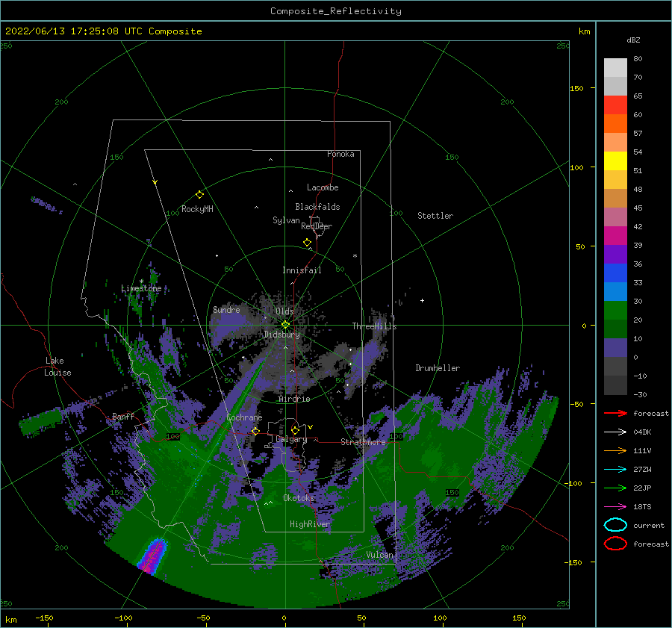
Task: Click the light gray 70-80 dBZ swatch
Action: [x=615, y=68]
